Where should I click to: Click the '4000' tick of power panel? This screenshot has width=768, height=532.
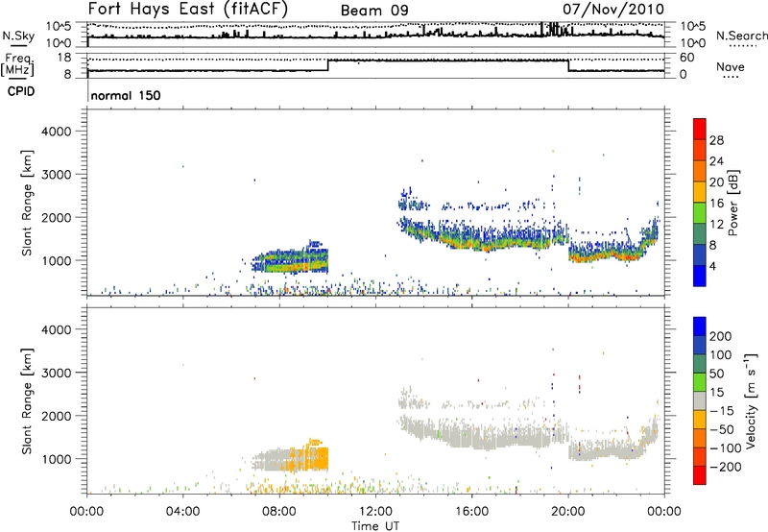click(56, 132)
